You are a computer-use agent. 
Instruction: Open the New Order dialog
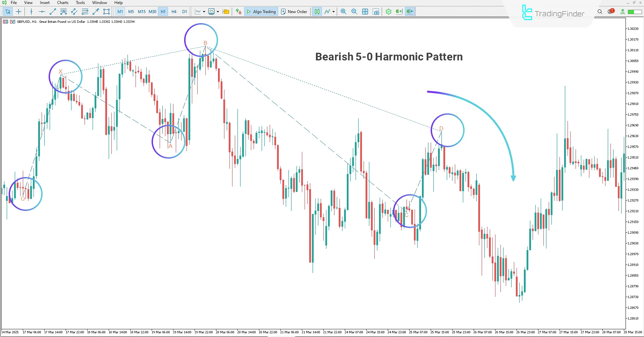click(x=294, y=11)
